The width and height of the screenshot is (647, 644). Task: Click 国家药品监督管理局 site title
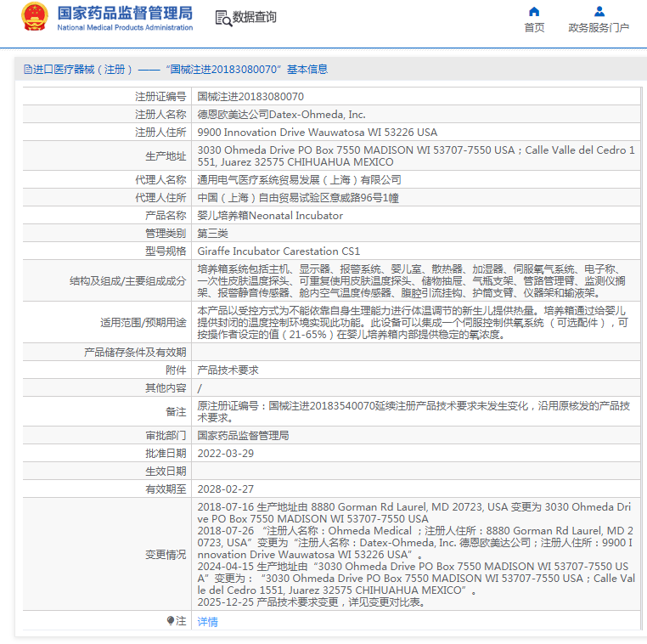[x=125, y=14]
